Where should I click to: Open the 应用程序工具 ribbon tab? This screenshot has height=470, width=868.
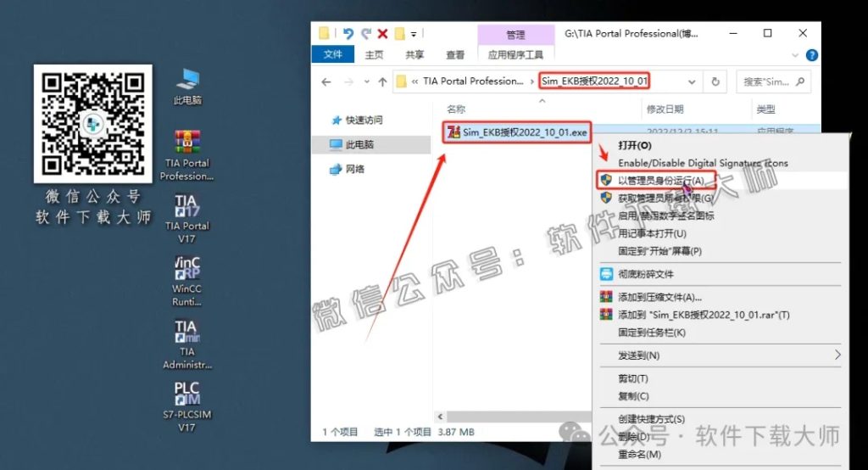pos(515,55)
